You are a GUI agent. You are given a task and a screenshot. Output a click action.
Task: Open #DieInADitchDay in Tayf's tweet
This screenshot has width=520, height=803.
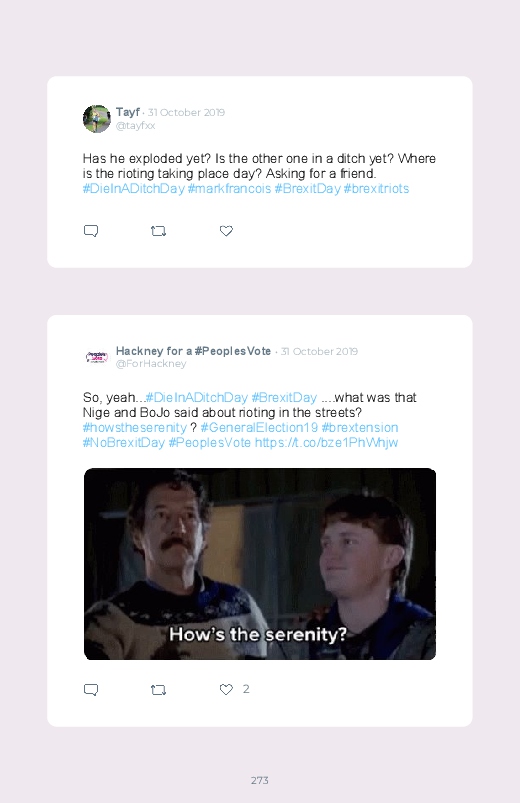[x=133, y=188]
